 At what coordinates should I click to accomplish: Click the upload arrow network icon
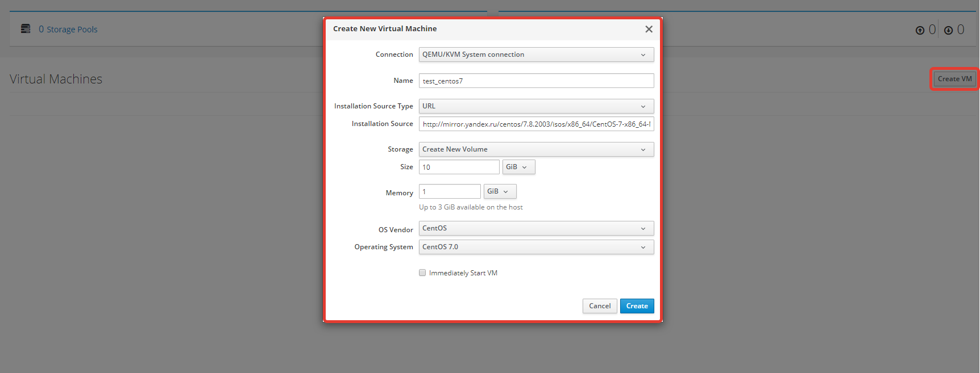tap(920, 30)
